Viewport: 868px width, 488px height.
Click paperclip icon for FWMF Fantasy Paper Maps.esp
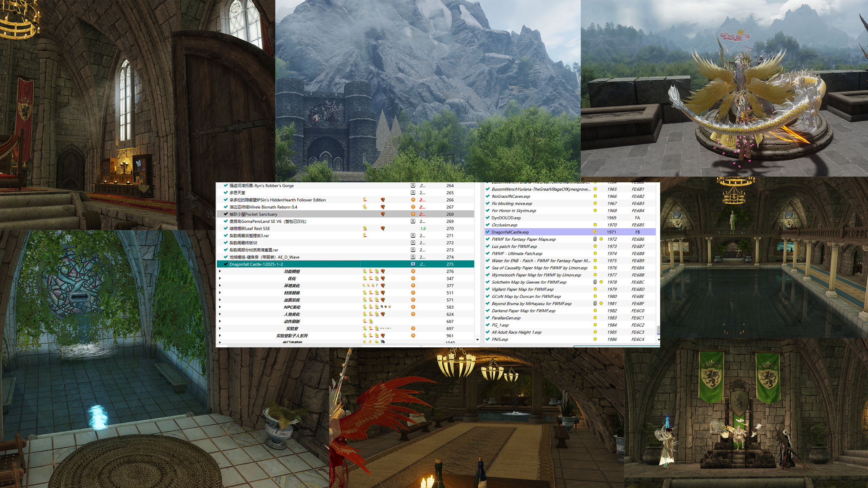point(595,239)
